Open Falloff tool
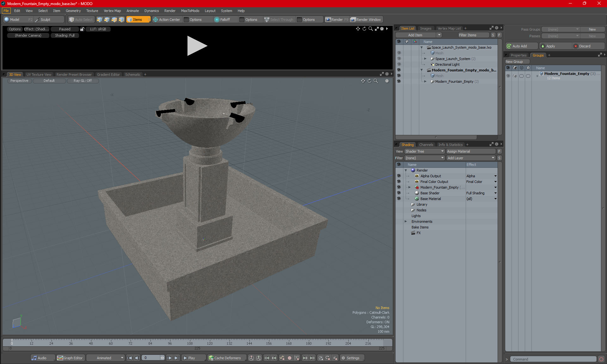 click(x=222, y=20)
